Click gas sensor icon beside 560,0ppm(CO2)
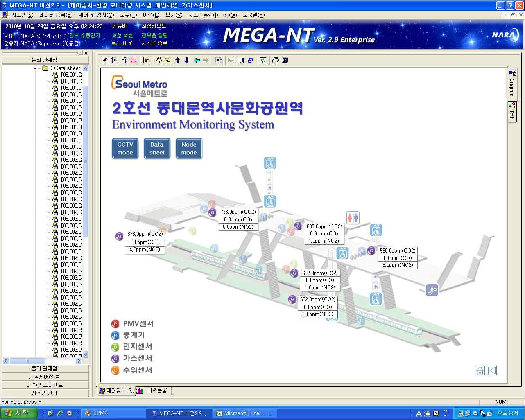525x420 pixels. pyautogui.click(x=371, y=251)
